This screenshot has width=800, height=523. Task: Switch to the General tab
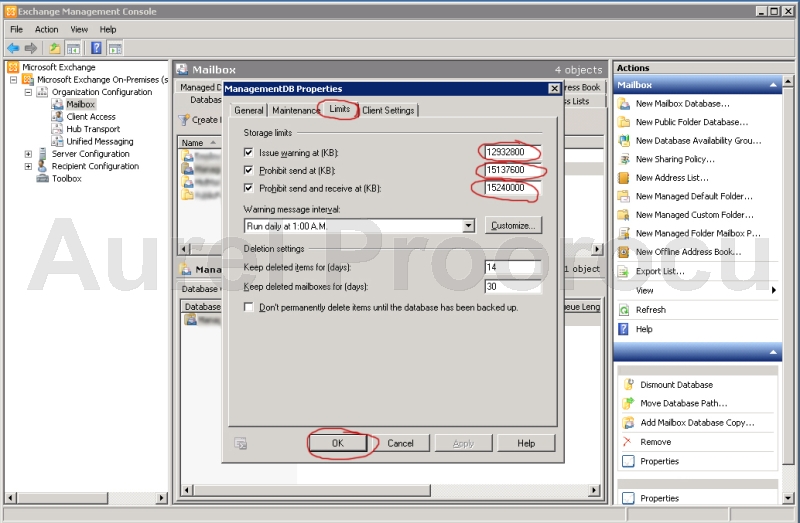coord(248,110)
